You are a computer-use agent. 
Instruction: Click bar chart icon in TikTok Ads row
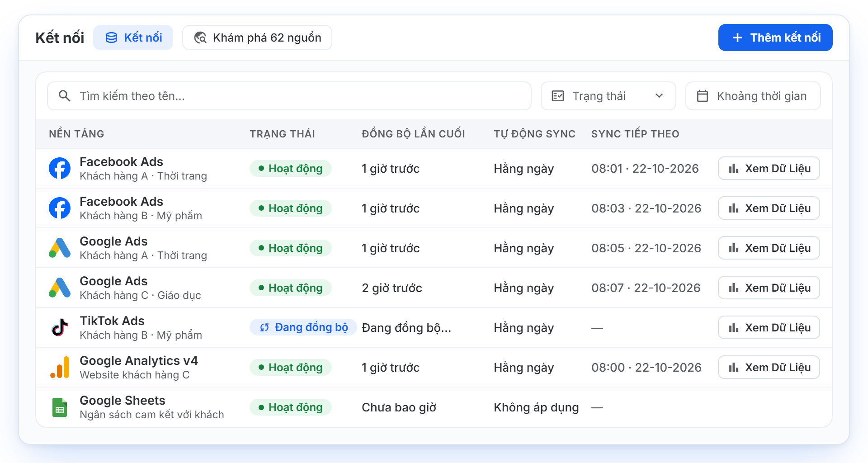pos(734,327)
